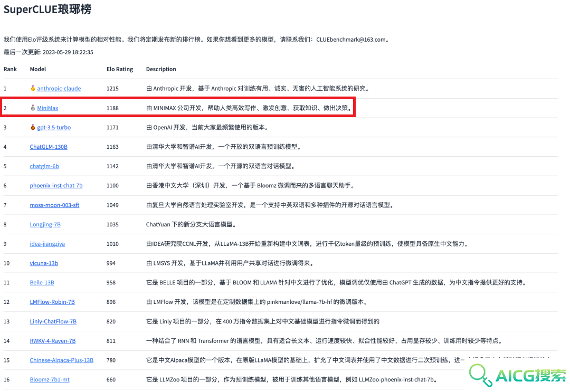Click the CLUEbenchmark@163.com email address
Screen dimensions: 570x392
350,40
